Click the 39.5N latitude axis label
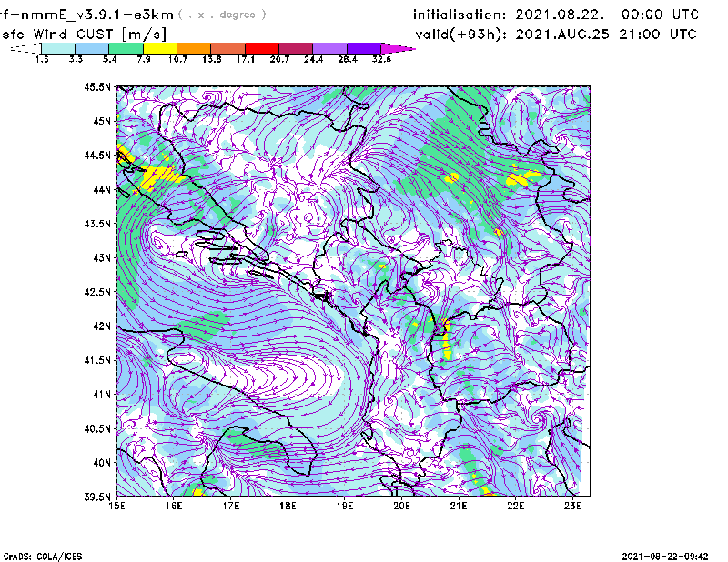This screenshot has width=728, height=562. (x=97, y=497)
